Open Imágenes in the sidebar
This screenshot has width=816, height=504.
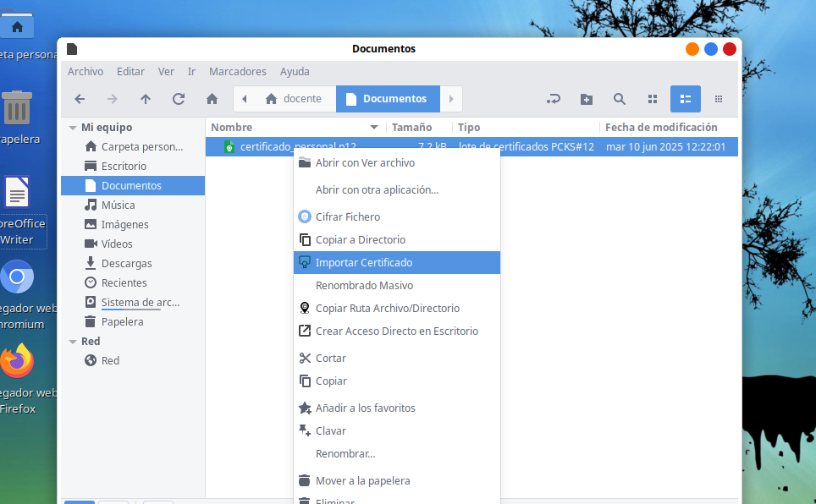(133, 224)
